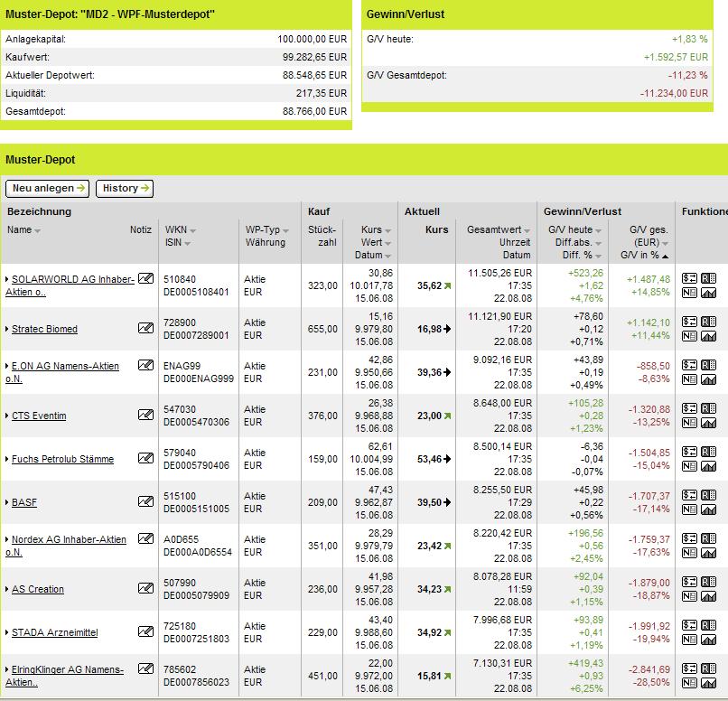Open the note icon for SOLARWORLD AG
The image size is (728, 701).
[145, 279]
